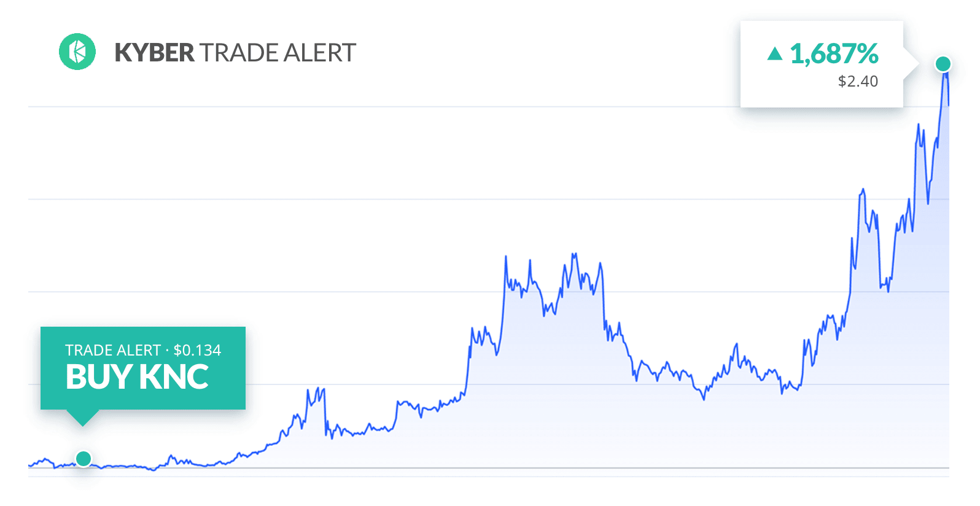Click the ALERT word in the header title
The height and width of the screenshot is (506, 980).
point(319,53)
